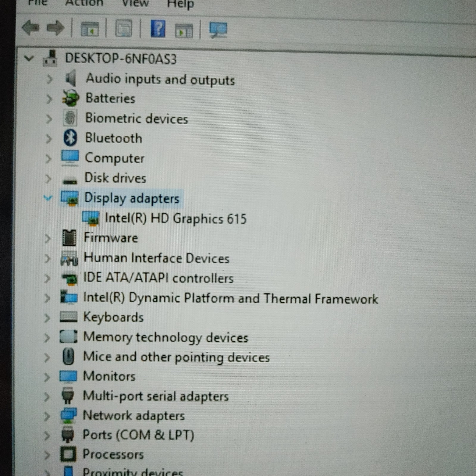Expand Intel Dynamic Platform Thermal Framework arrow
Image resolution: width=476 pixels, height=476 pixels.
tap(47, 298)
